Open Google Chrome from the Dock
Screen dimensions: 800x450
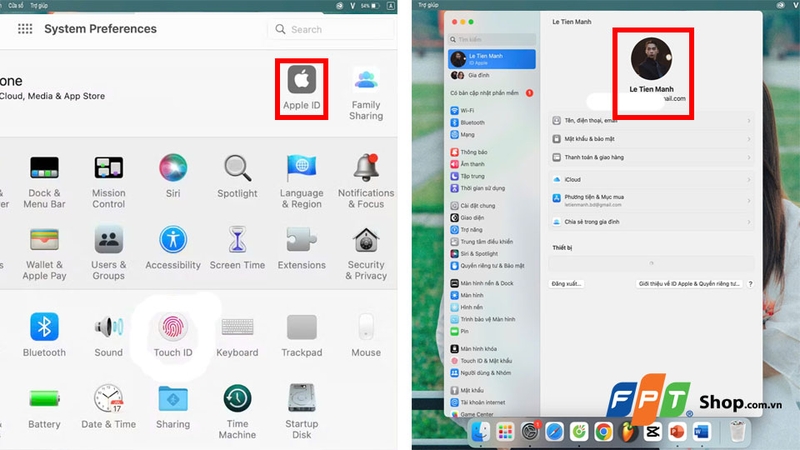603,432
